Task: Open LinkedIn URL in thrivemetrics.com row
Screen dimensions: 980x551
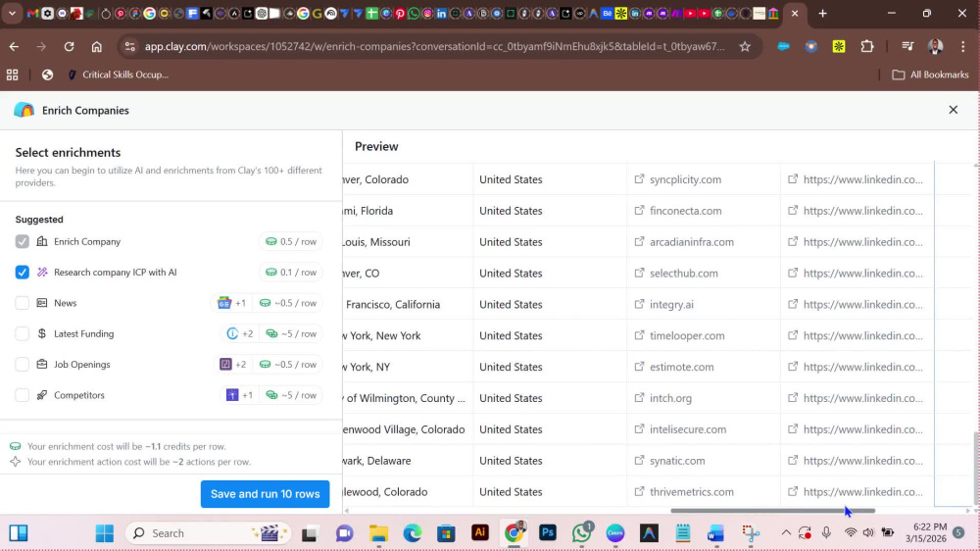Action: point(862,491)
